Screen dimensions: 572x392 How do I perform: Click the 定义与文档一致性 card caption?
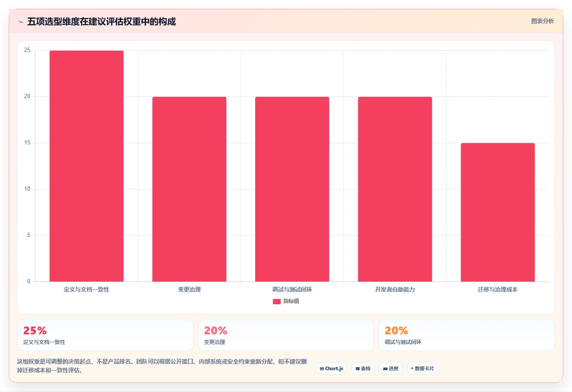pyautogui.click(x=44, y=342)
